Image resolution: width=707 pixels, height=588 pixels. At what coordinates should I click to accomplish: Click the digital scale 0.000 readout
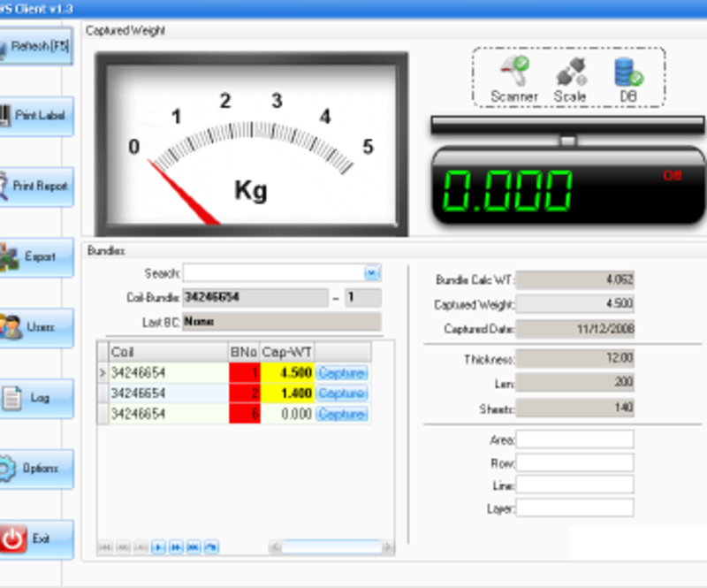pyautogui.click(x=507, y=190)
